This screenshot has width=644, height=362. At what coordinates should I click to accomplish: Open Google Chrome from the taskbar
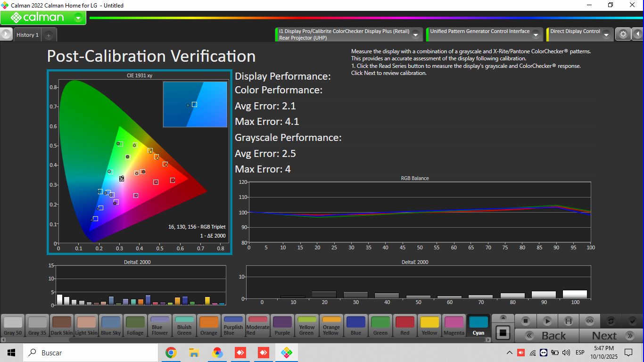[171, 353]
